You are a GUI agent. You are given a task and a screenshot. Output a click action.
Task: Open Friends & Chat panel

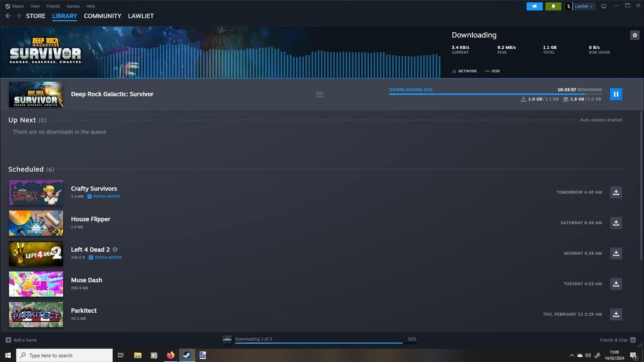617,340
